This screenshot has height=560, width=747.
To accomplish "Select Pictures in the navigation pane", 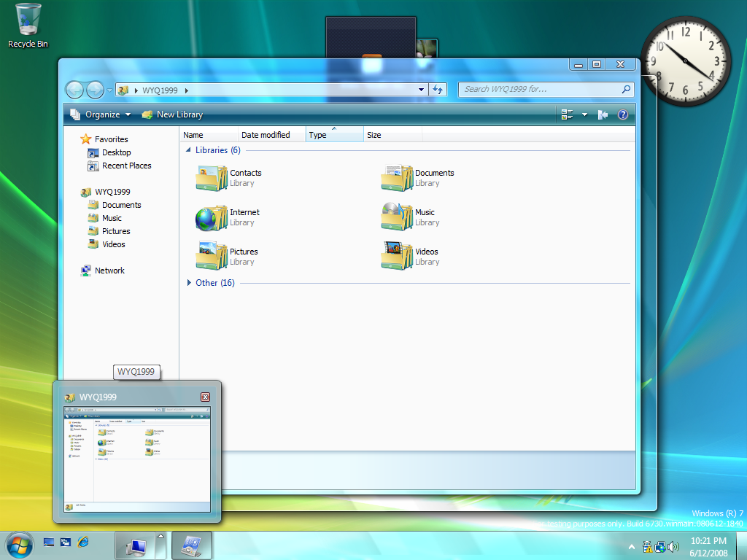I will [x=116, y=231].
